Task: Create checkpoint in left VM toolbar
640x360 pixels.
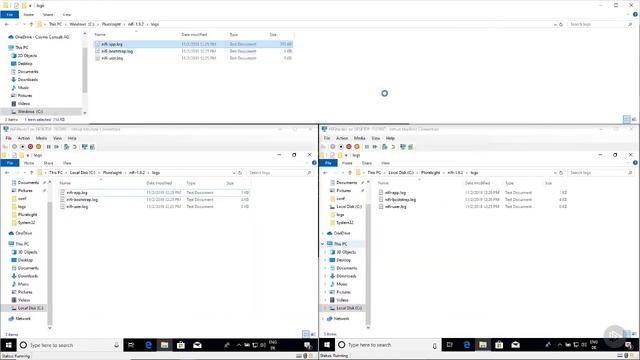Action: [x=67, y=147]
